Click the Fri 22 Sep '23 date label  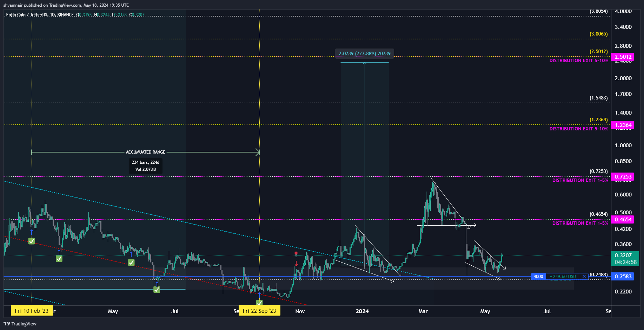pyautogui.click(x=259, y=311)
